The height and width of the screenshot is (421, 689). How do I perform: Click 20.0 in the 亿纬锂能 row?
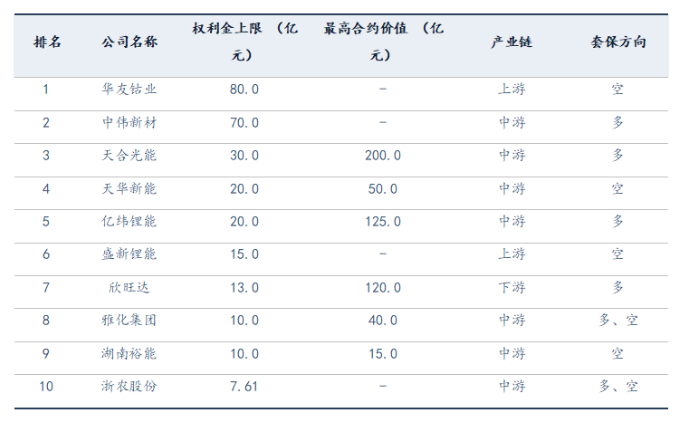point(244,221)
